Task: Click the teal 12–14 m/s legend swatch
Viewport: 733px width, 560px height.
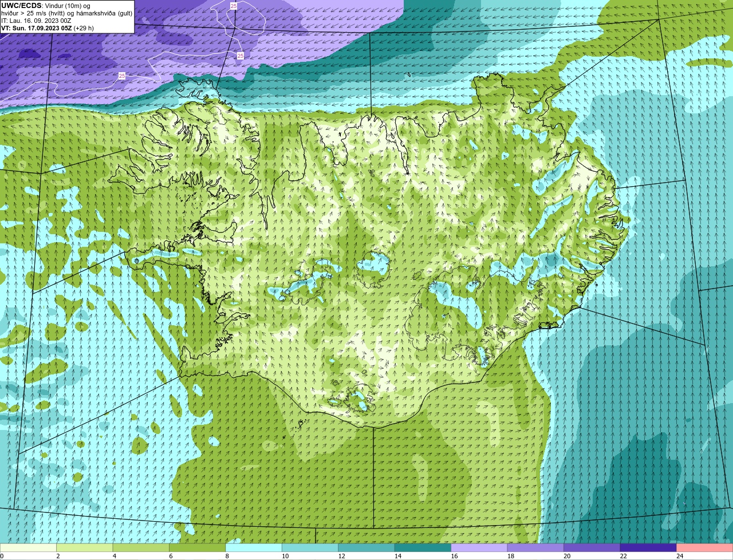Action: coord(366,548)
